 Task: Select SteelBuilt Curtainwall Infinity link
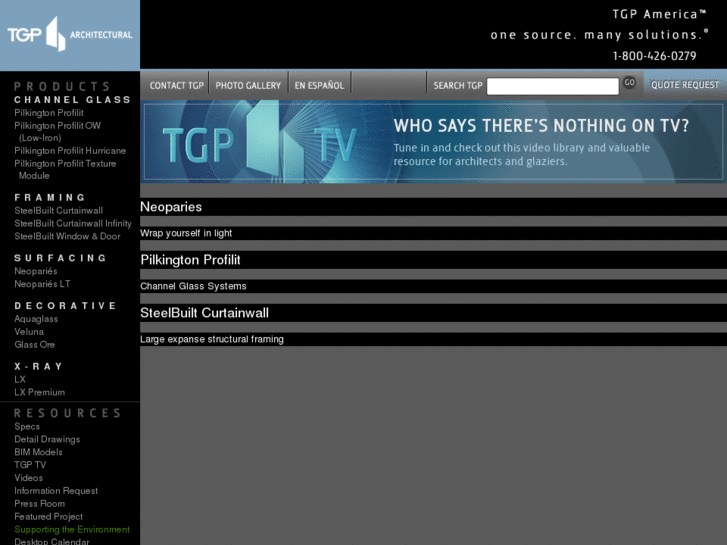73,224
